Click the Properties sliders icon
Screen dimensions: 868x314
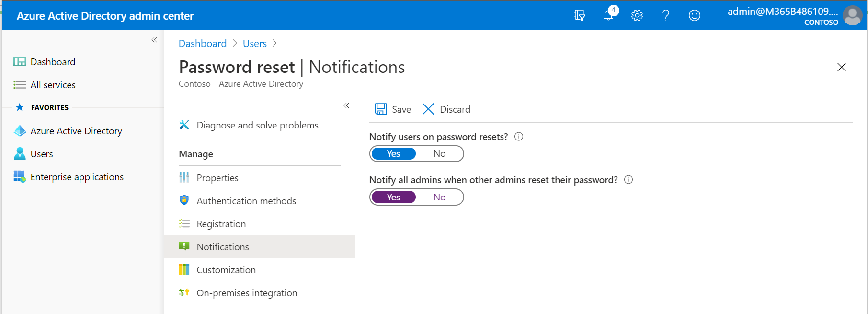[184, 177]
